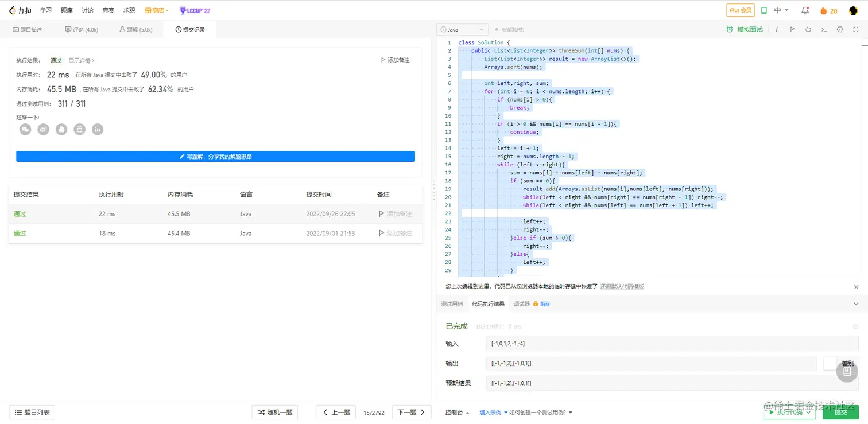
Task: Click the play triangle icon in editor toolbar
Action: tap(792, 29)
